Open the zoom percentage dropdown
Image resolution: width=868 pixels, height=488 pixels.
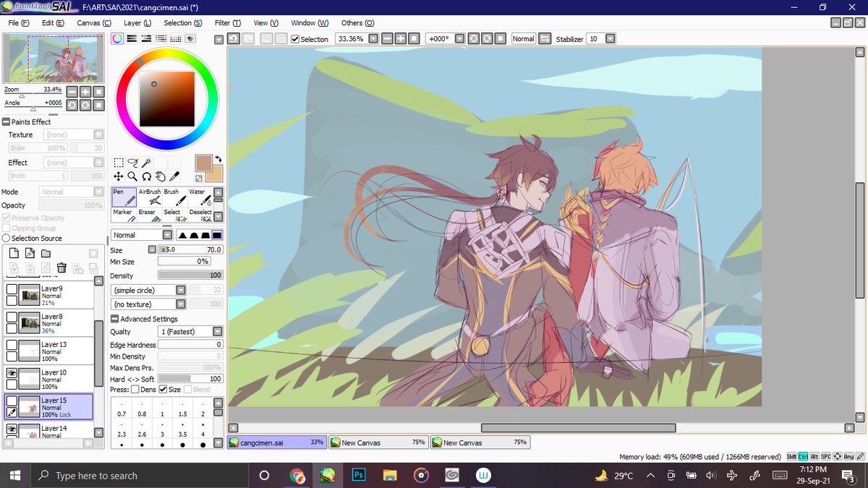coord(373,39)
